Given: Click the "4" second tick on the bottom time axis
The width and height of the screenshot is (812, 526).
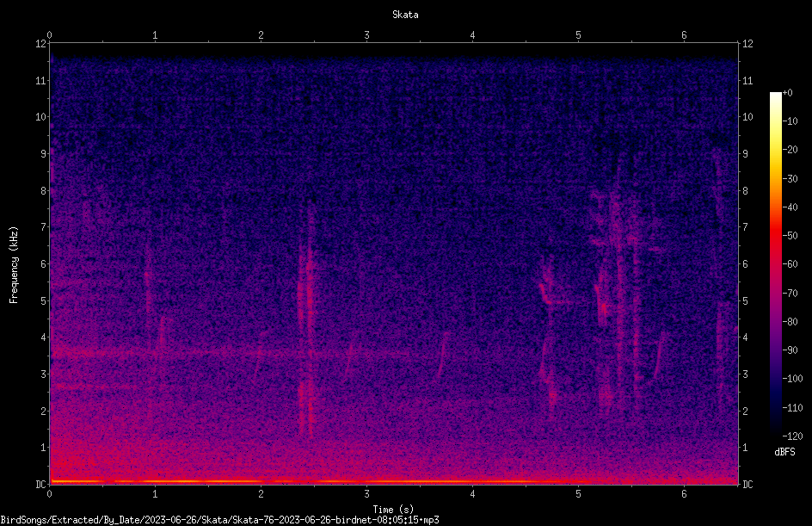Looking at the screenshot, I should tap(472, 494).
